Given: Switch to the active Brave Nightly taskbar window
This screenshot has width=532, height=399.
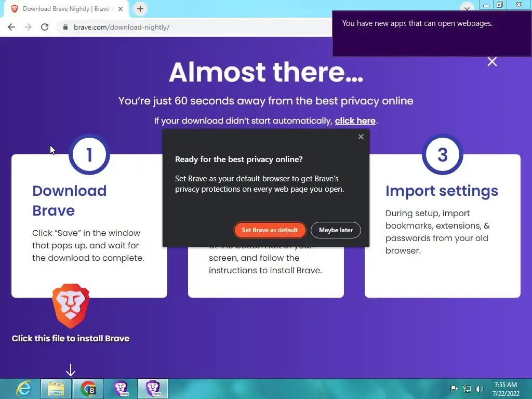Looking at the screenshot, I should pos(153,389).
